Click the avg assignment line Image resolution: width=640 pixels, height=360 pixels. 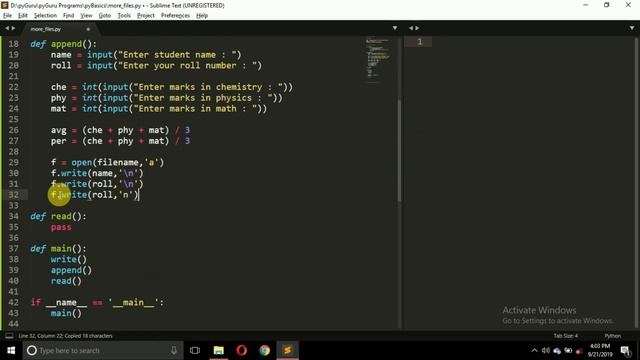[120, 130]
